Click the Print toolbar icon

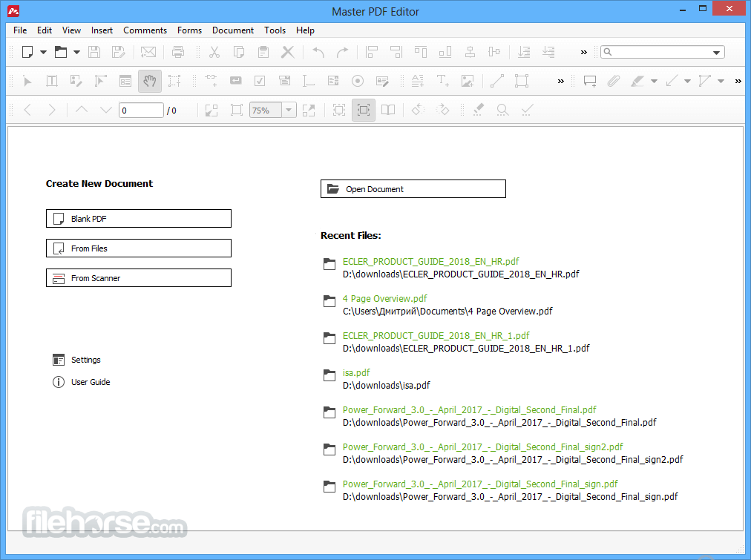coord(178,52)
